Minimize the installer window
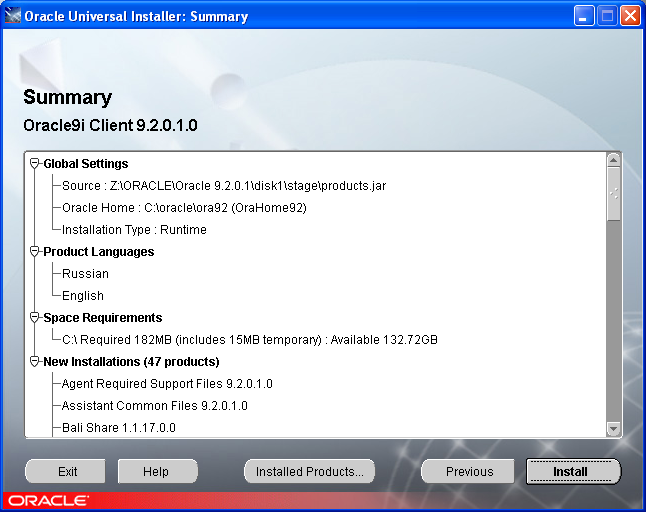Screen dimensions: 646x512 pyautogui.click(x=583, y=16)
